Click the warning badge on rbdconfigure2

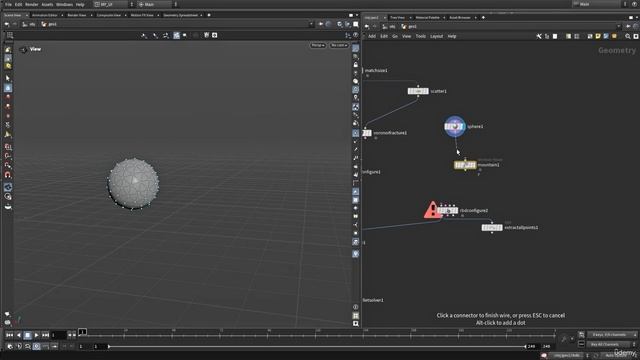(x=432, y=210)
